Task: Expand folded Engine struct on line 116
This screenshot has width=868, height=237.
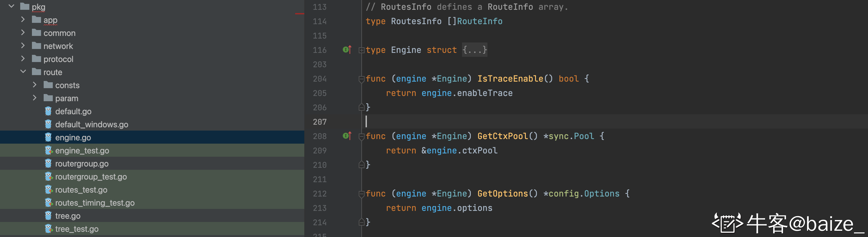Action: point(362,50)
